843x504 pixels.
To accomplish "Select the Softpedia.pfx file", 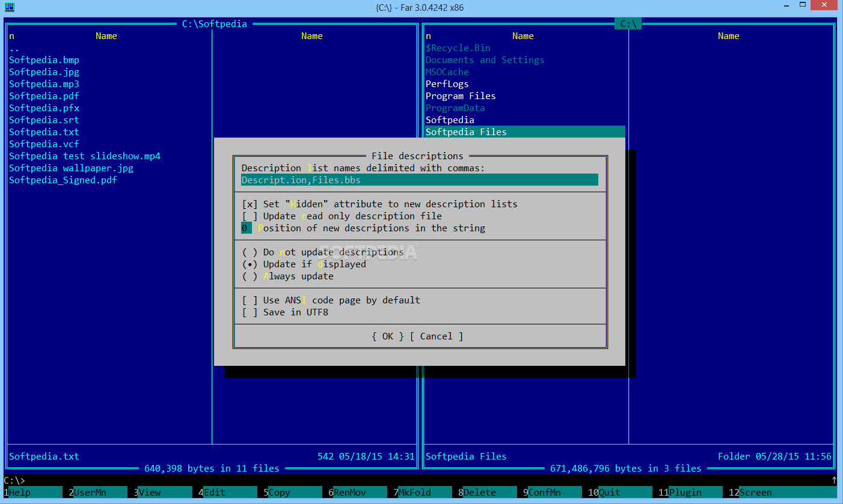I will 44,108.
